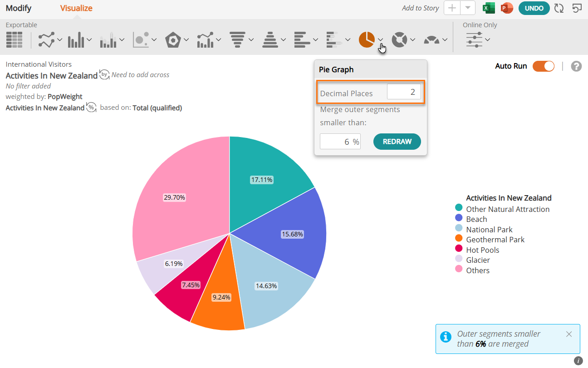
Task: Click 'Total (qualified)' base text
Action: 157,108
